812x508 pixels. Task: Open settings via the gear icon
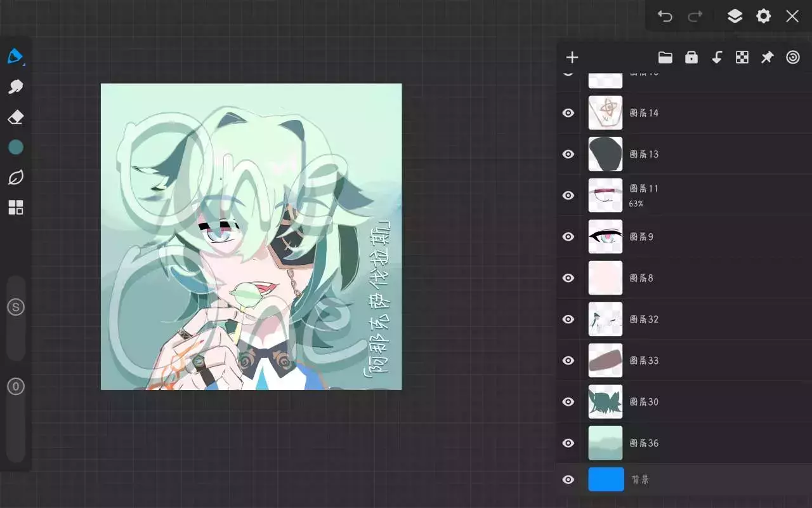pyautogui.click(x=764, y=16)
